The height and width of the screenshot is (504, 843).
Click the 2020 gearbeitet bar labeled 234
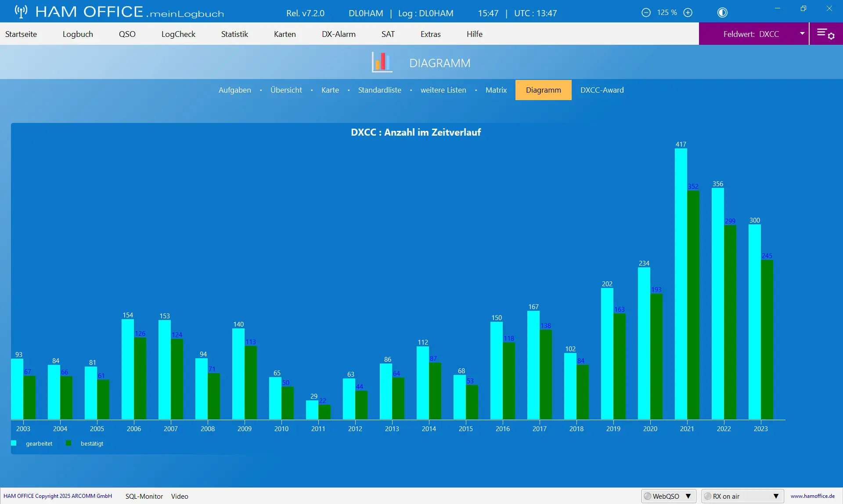pyautogui.click(x=644, y=343)
